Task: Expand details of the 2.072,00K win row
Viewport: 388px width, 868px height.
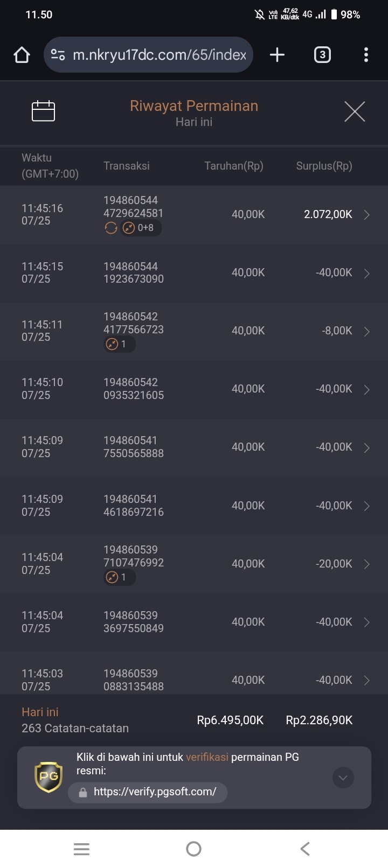Action: click(x=194, y=215)
